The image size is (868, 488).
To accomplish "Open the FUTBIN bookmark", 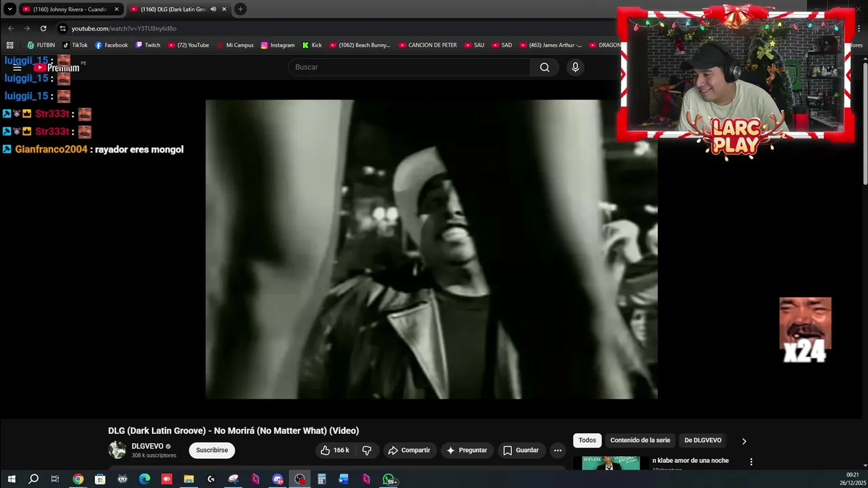I will point(41,45).
